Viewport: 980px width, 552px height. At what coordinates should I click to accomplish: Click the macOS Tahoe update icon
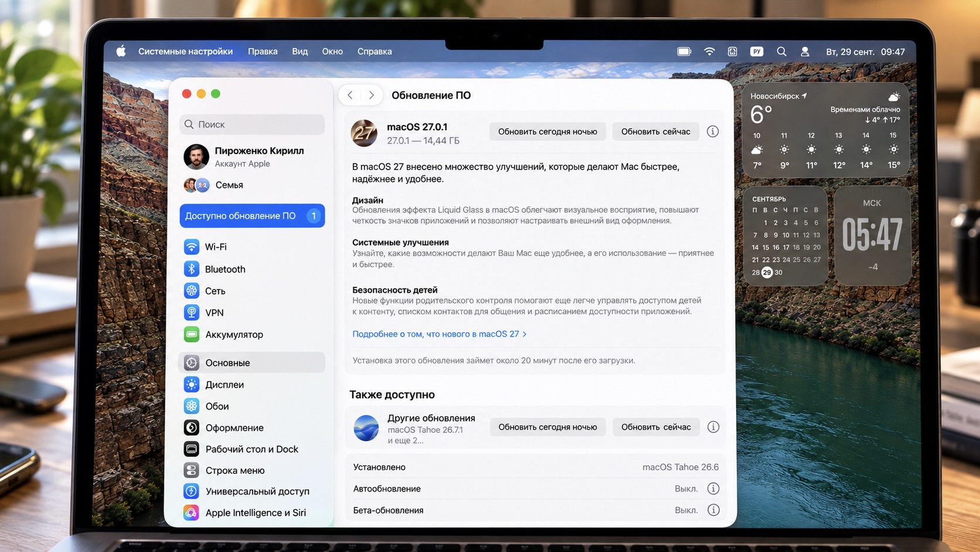pyautogui.click(x=366, y=428)
